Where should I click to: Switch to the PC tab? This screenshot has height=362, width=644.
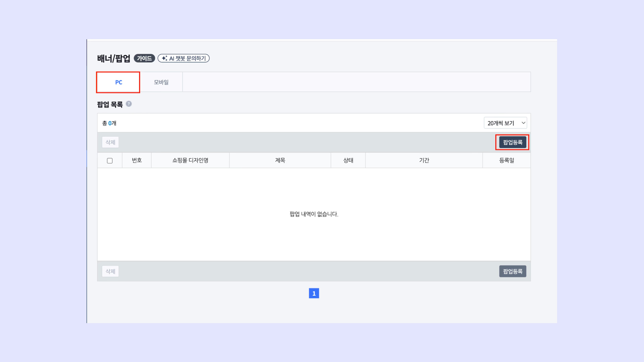point(118,82)
